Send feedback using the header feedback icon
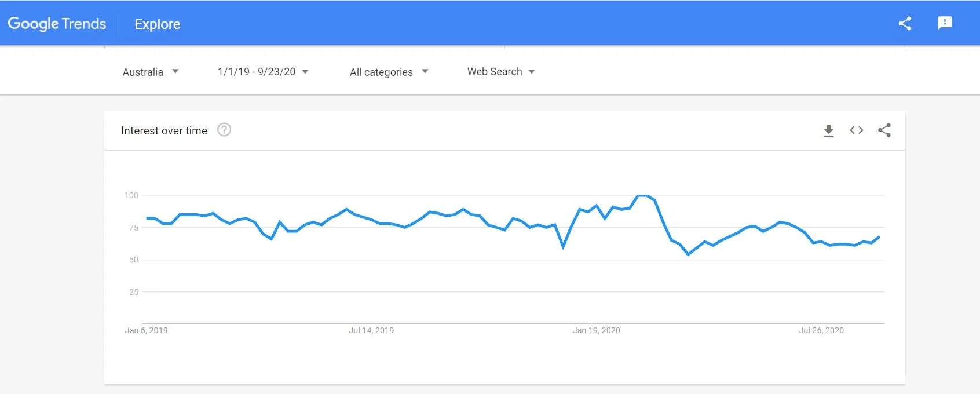Viewport: 980px width, 394px height. coord(944,23)
